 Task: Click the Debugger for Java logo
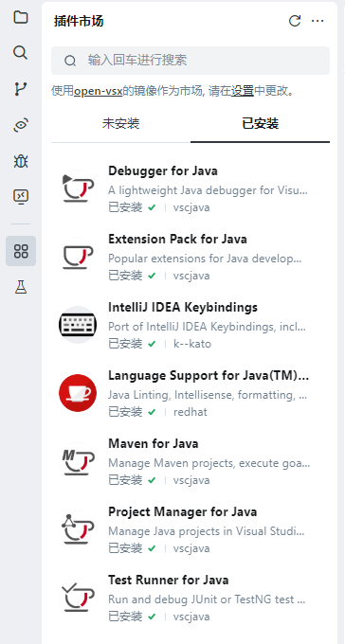coord(78,188)
